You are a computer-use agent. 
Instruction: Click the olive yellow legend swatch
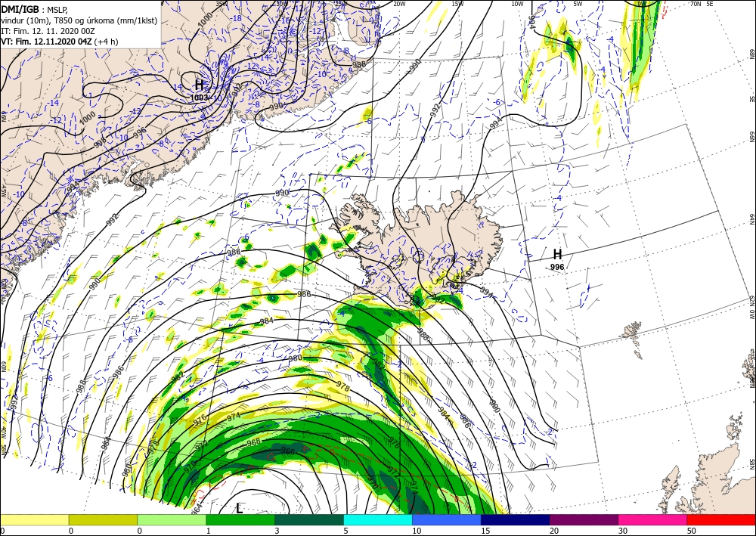click(103, 519)
